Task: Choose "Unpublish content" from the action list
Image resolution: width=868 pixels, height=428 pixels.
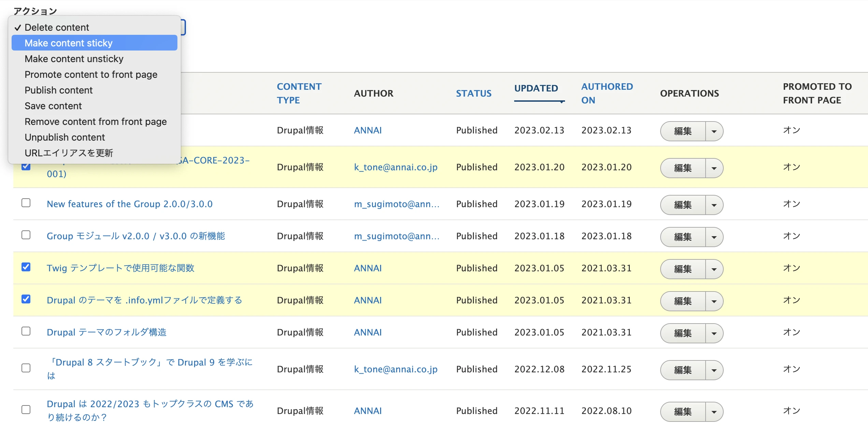Action: click(x=64, y=137)
